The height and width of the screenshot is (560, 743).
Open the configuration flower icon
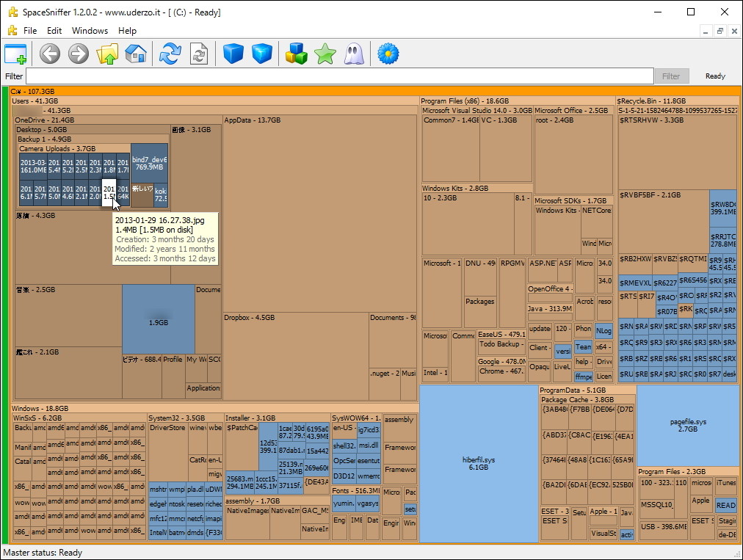coord(387,54)
